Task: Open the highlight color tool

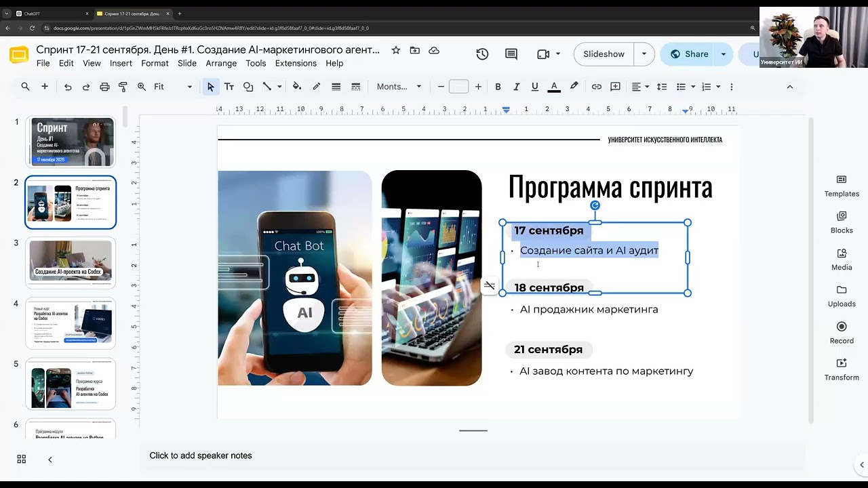Action: [574, 87]
